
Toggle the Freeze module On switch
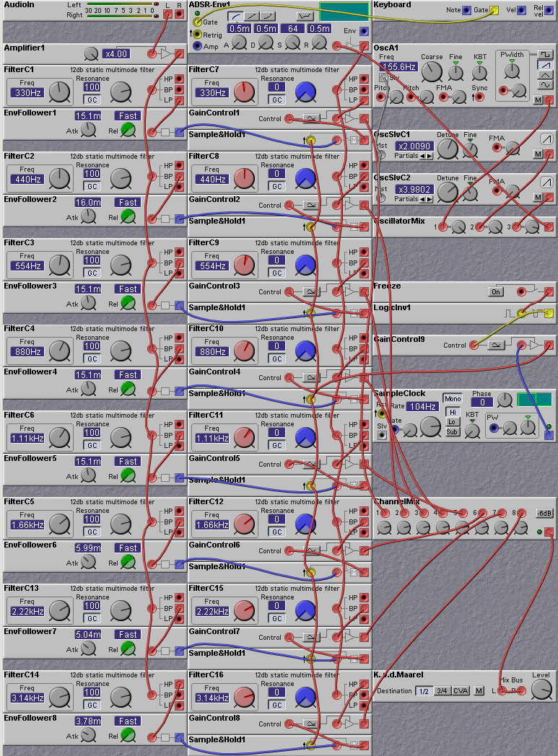pos(496,292)
